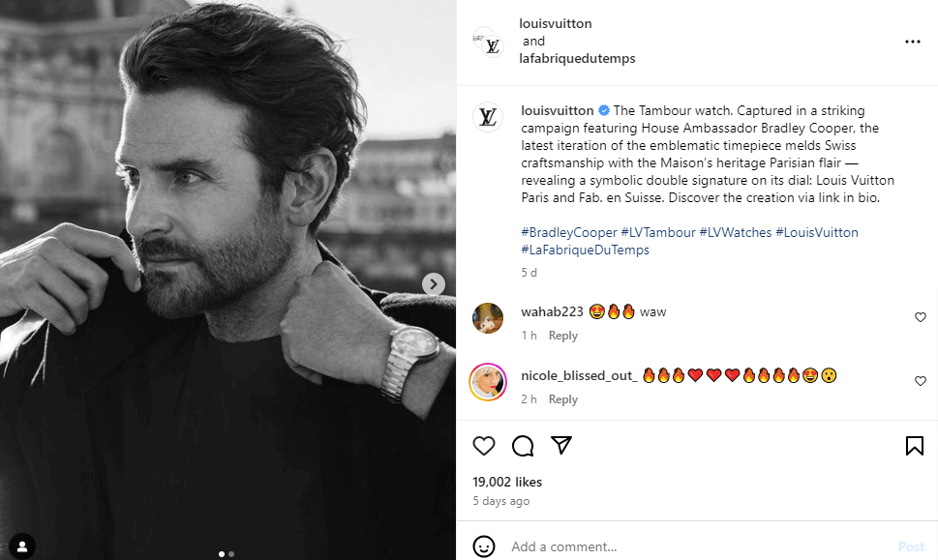This screenshot has width=938, height=560.
Task: Reply to nicole_blissed_out_'s comment
Action: coord(562,399)
